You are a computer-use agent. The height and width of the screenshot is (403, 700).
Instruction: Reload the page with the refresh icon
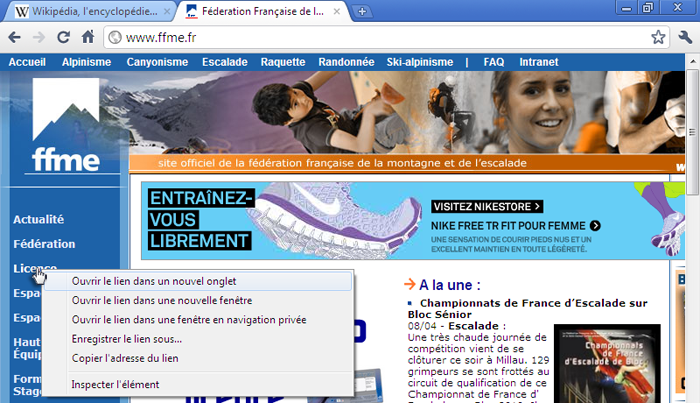(63, 37)
